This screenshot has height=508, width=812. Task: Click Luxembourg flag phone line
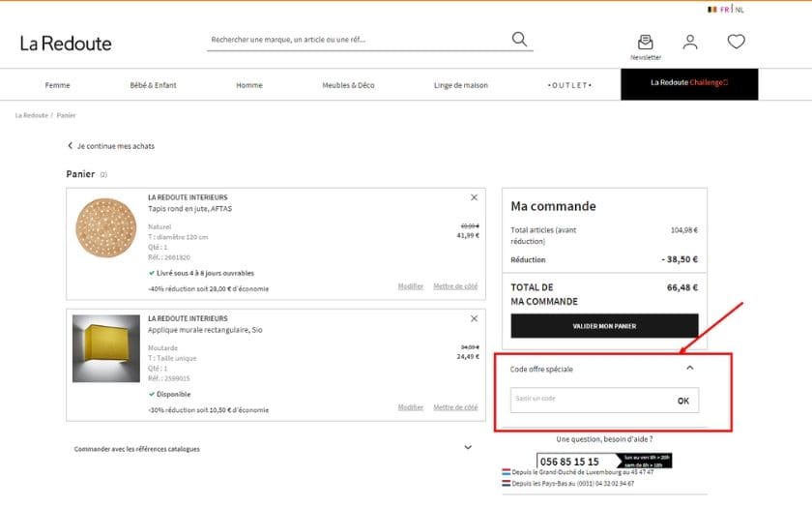[578, 472]
